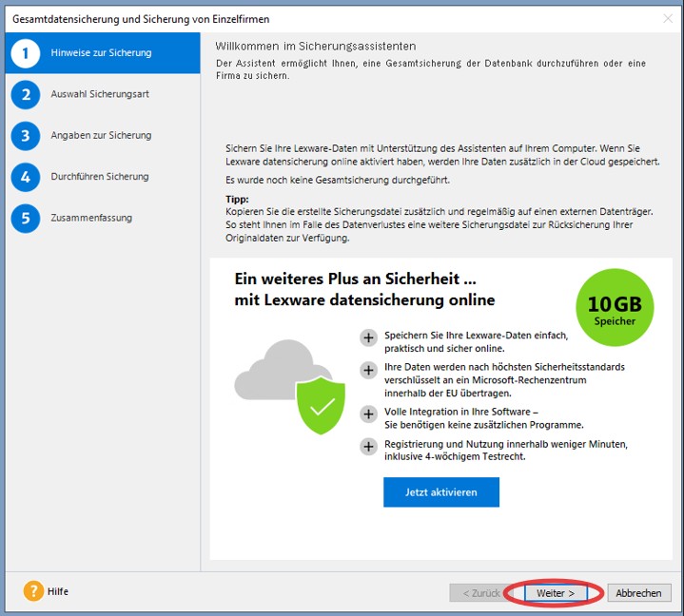Screen dimensions: 684x616
Task: Click the step 3 number circle
Action: point(26,136)
